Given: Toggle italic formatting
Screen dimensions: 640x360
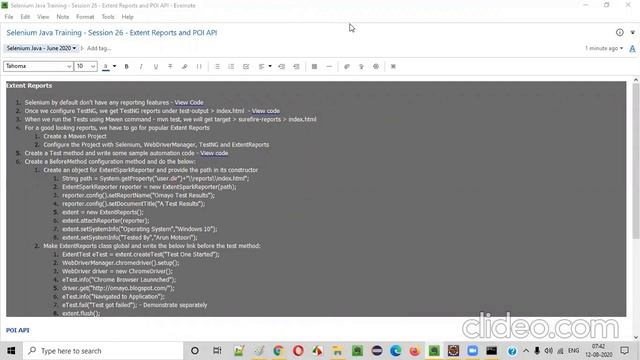Looking at the screenshot, I should click(x=141, y=67).
